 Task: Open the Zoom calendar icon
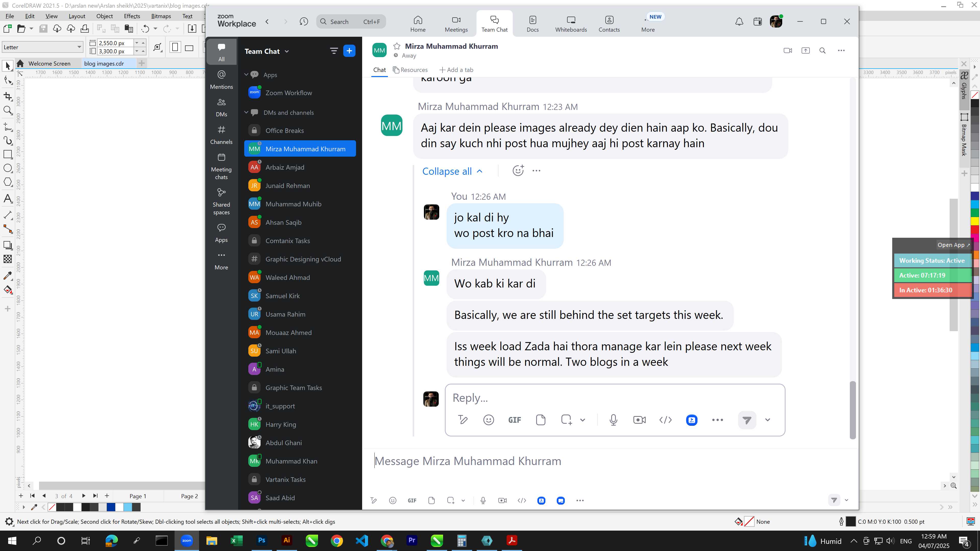click(x=757, y=22)
